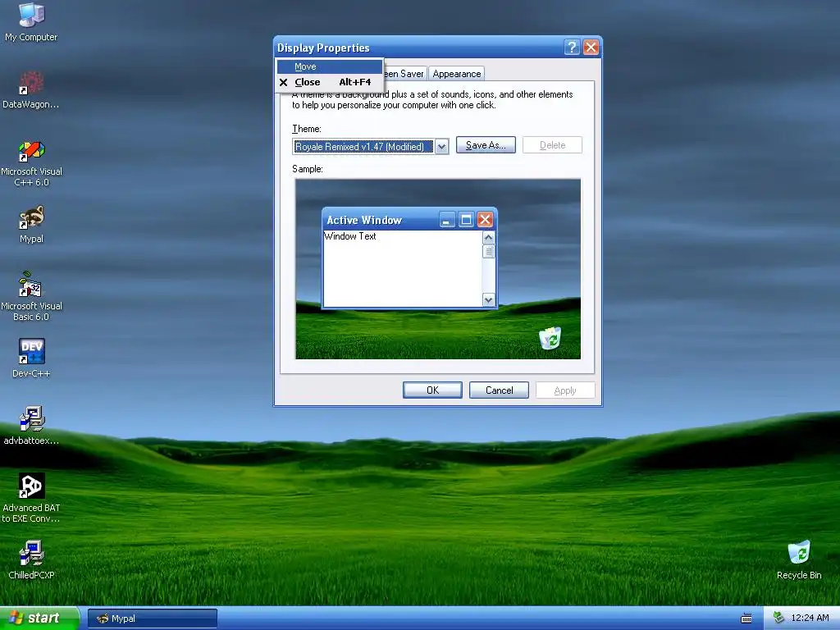Close the Display Properties dialog with X
This screenshot has height=630, width=840.
click(591, 47)
